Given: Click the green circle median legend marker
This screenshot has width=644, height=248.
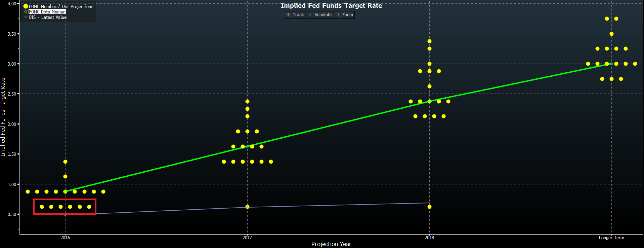Looking at the screenshot, I should (26, 12).
